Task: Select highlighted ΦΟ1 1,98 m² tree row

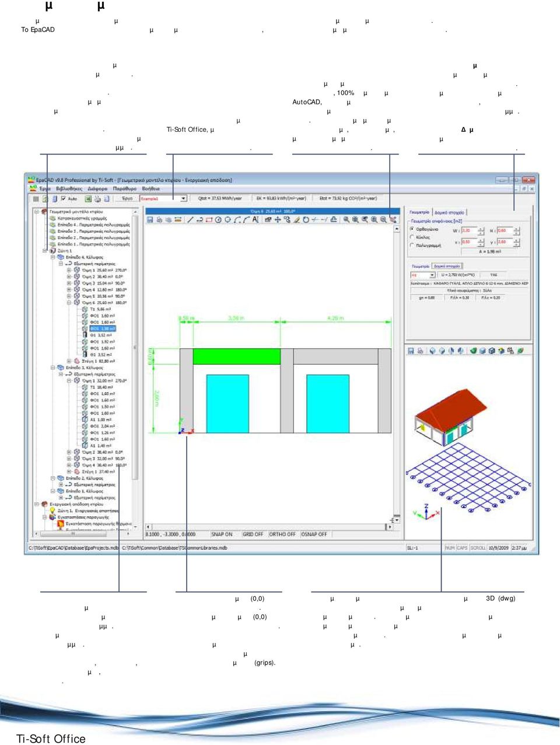Action: tap(102, 328)
